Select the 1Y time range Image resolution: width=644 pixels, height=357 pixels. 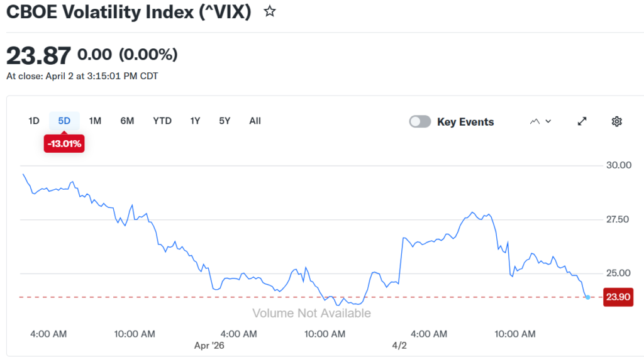tap(195, 121)
